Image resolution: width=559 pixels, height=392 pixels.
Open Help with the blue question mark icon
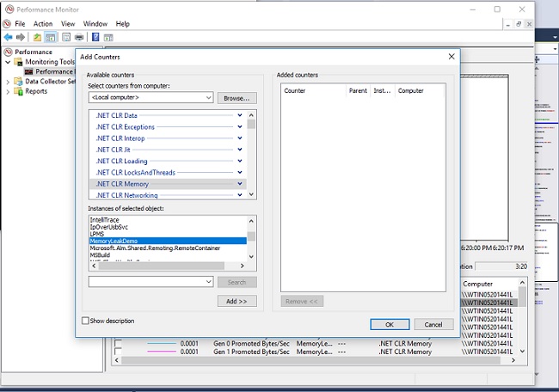point(95,37)
